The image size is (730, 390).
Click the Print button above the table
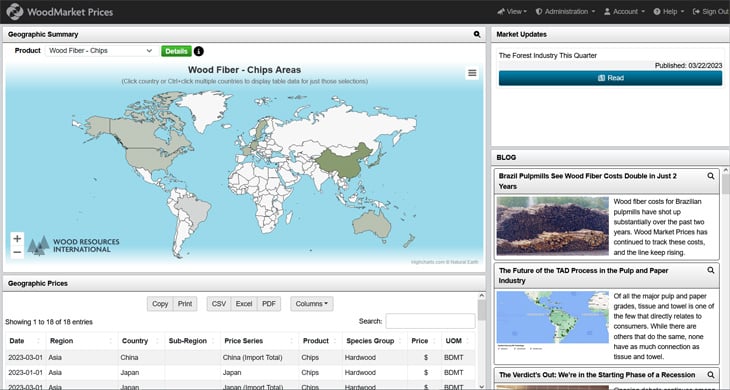185,304
